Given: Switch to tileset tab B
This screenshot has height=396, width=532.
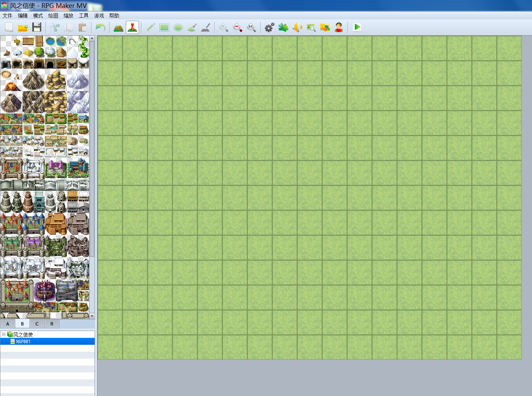Looking at the screenshot, I should (x=22, y=324).
